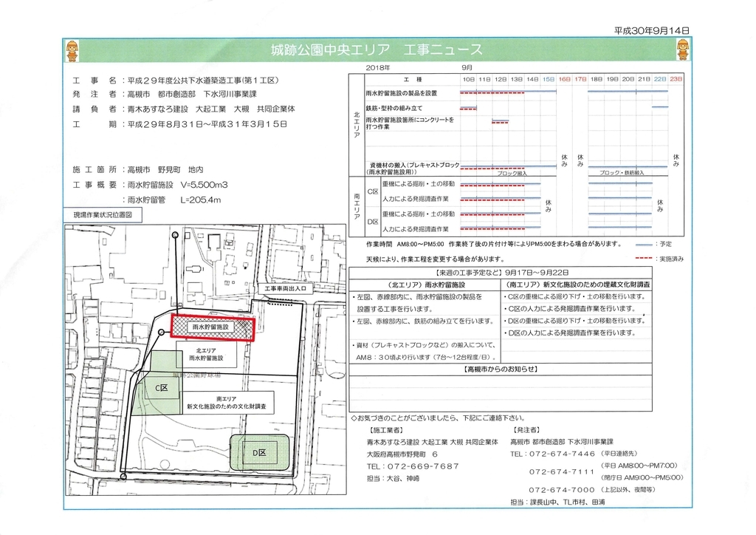Click the ブロック・鉄筋搬入 note in the schedule
The height and width of the screenshot is (535, 756).
[622, 172]
